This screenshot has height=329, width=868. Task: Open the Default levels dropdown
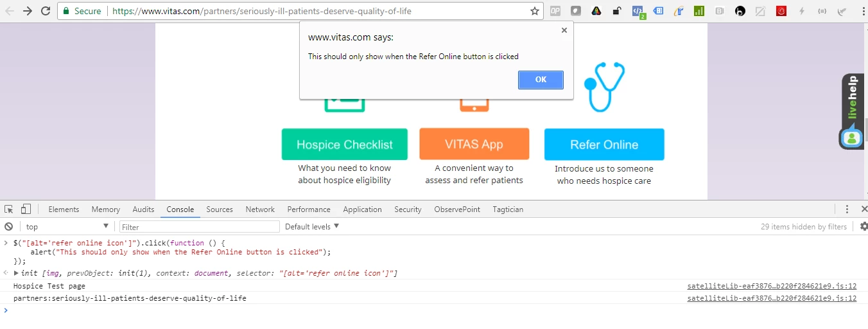pos(312,227)
